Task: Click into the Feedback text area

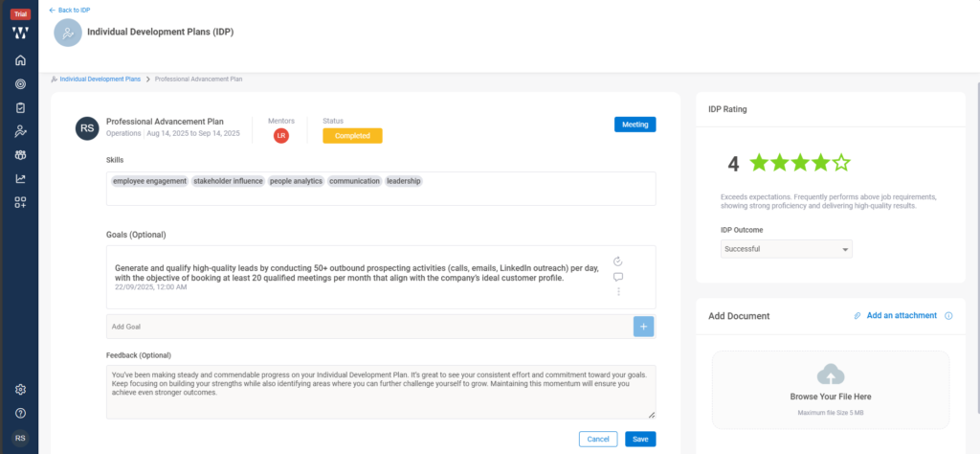Action: point(381,392)
